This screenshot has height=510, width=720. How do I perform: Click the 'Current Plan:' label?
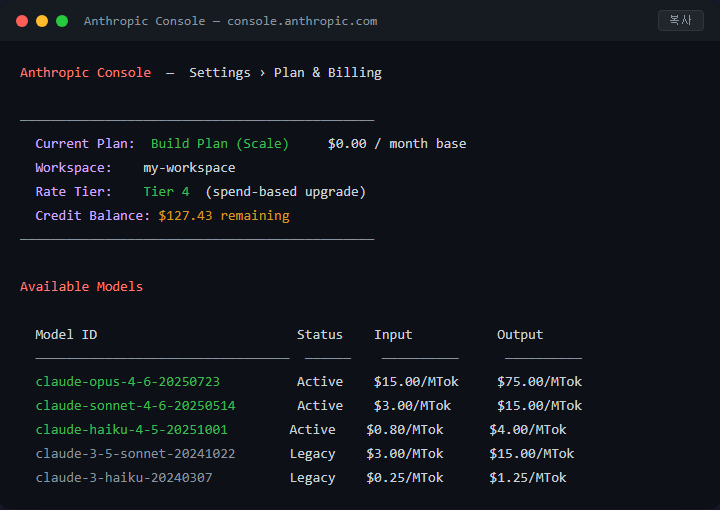(x=85, y=144)
